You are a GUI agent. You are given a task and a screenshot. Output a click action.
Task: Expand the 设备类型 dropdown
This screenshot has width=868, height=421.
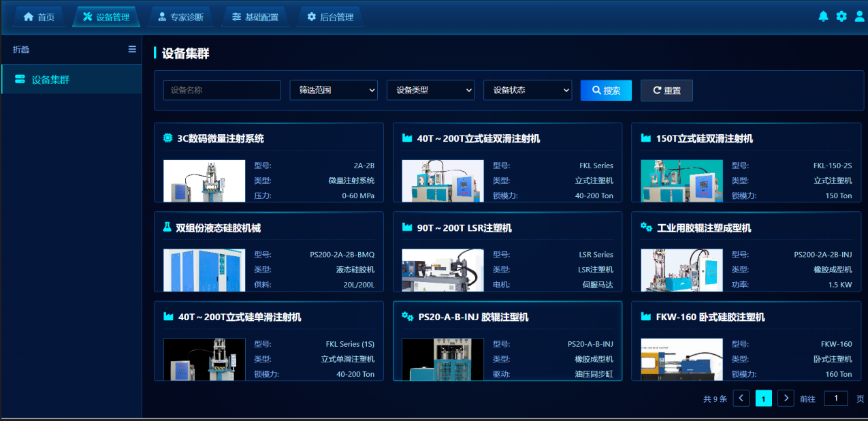(x=430, y=90)
